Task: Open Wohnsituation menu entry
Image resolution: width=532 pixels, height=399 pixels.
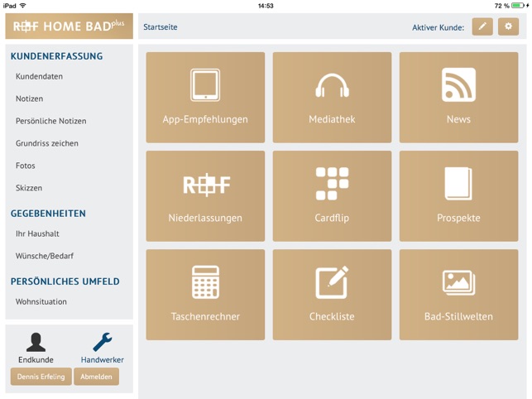Action: [41, 301]
